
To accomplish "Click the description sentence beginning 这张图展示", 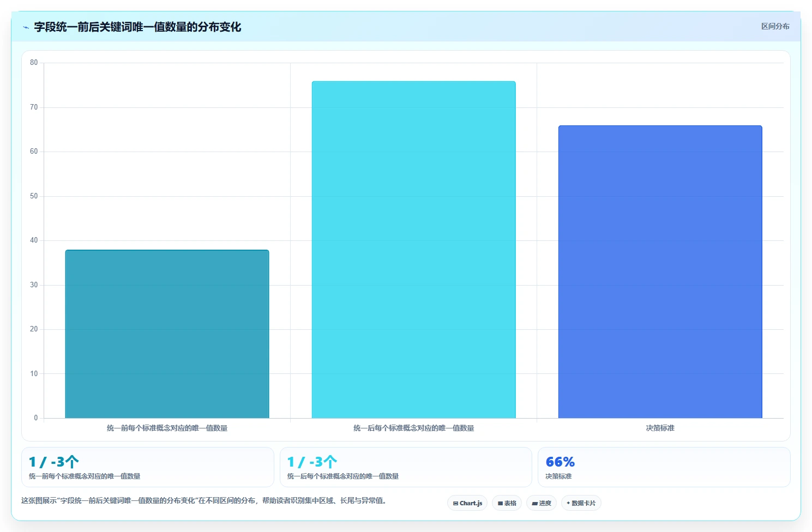I will tap(204, 500).
